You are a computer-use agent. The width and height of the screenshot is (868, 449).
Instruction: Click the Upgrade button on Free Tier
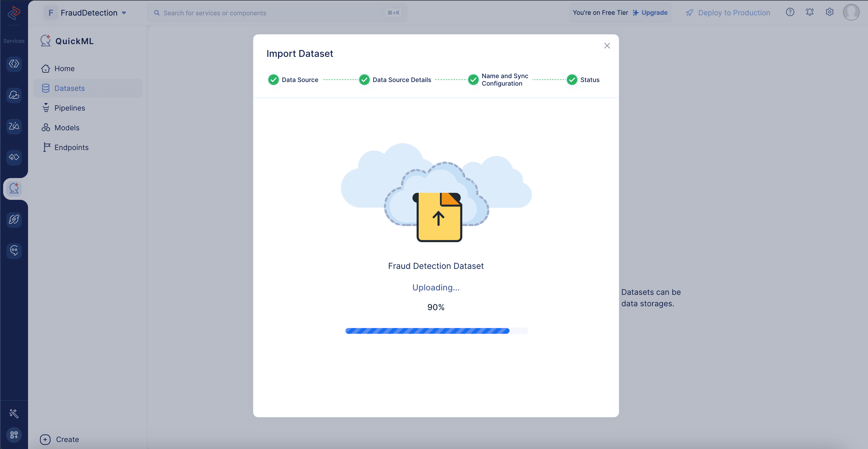click(653, 12)
